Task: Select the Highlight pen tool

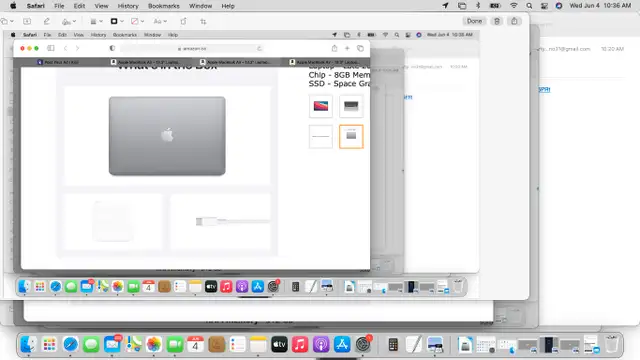Action: tap(47, 21)
